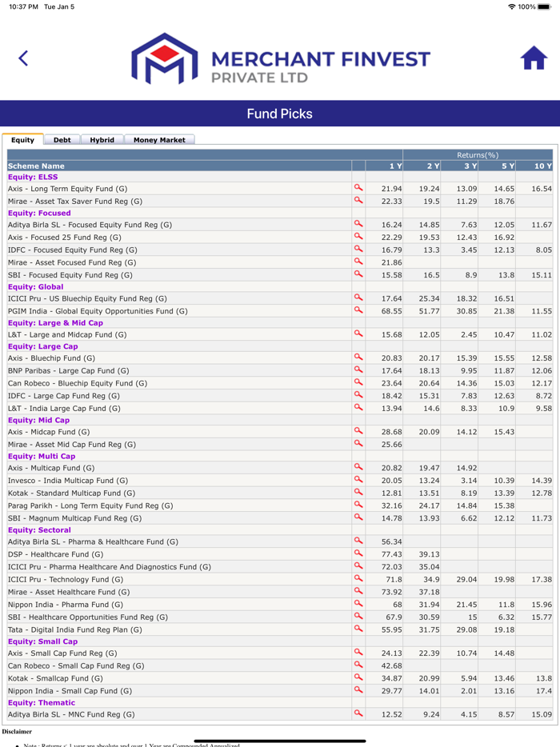Click the 2 Y returns column header
The height and width of the screenshot is (747, 560).
point(422,166)
